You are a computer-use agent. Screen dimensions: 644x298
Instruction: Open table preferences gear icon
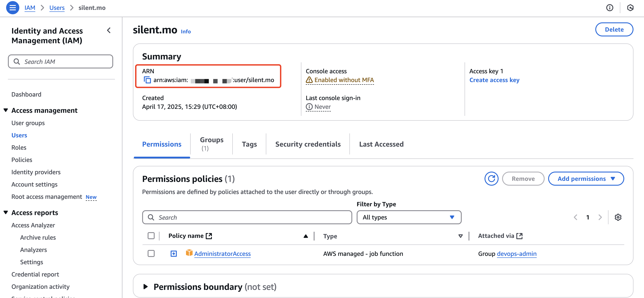pyautogui.click(x=618, y=217)
